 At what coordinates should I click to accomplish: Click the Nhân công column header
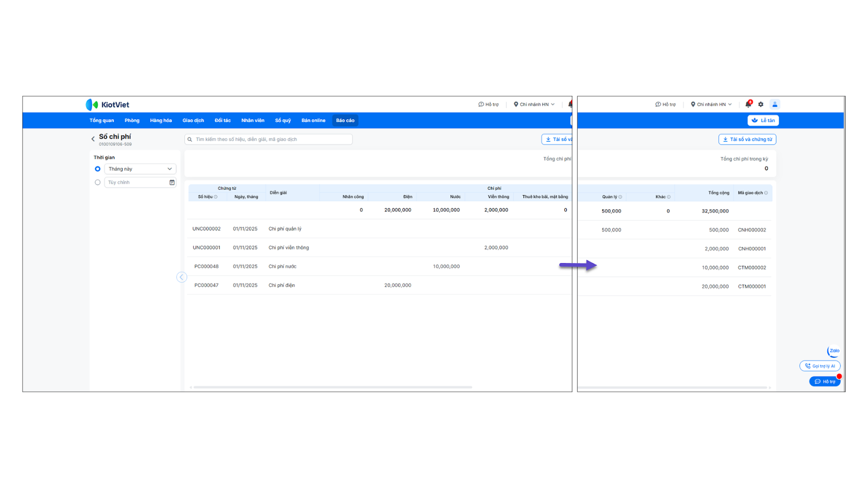[353, 197]
